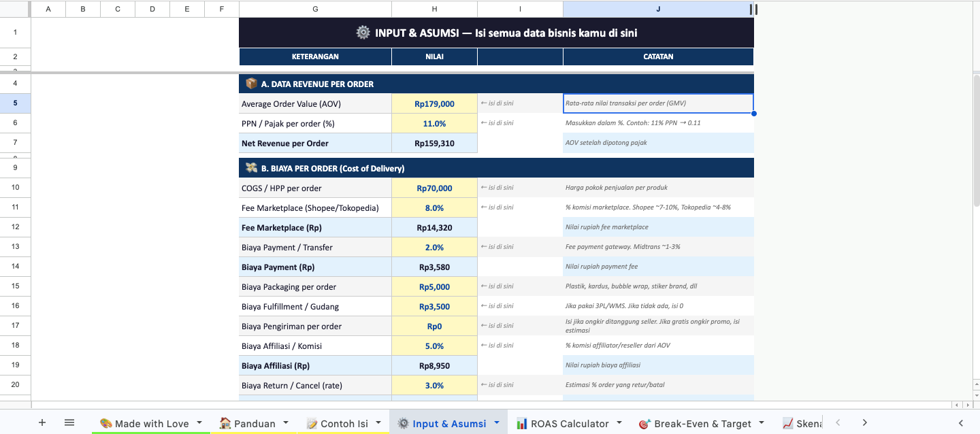Click the money icon in section B header
Image resolution: width=980 pixels, height=434 pixels.
click(251, 168)
